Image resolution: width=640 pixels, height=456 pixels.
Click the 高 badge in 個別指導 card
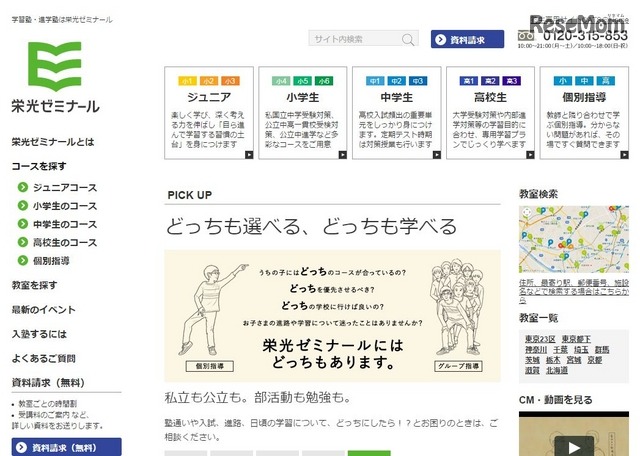(x=606, y=81)
